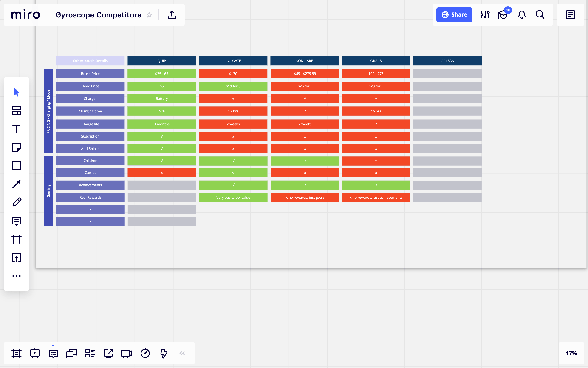Click the miro logo
The image size is (588, 368).
pos(25,14)
